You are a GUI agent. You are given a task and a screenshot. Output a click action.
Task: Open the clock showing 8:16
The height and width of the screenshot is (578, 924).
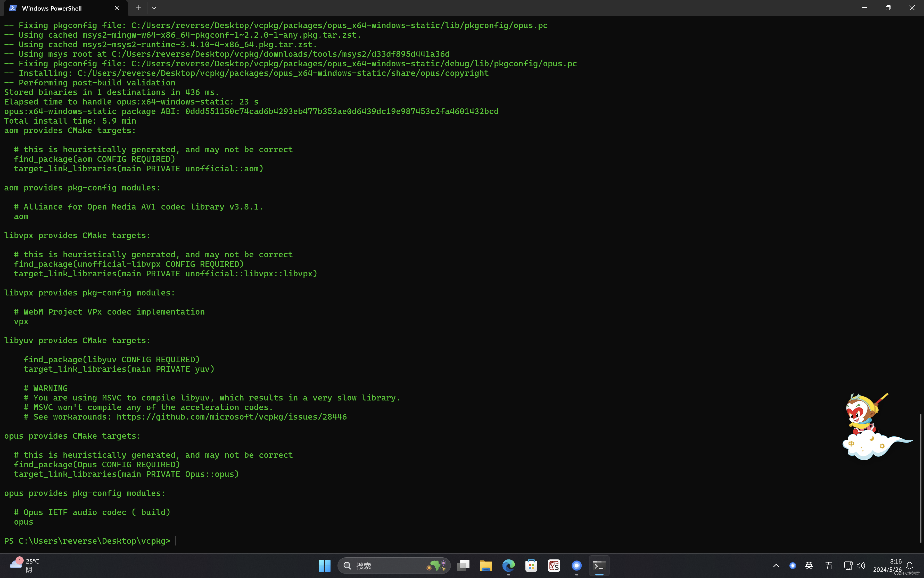coord(887,566)
